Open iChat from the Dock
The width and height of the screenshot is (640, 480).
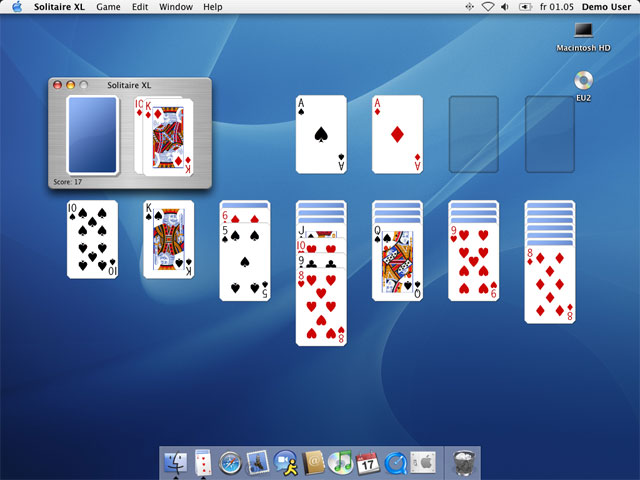pos(285,463)
